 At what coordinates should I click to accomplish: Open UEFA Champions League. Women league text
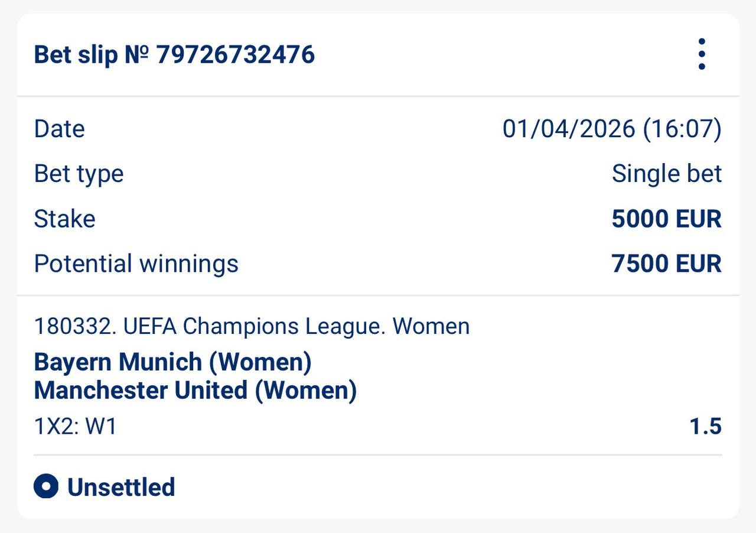tap(296, 326)
